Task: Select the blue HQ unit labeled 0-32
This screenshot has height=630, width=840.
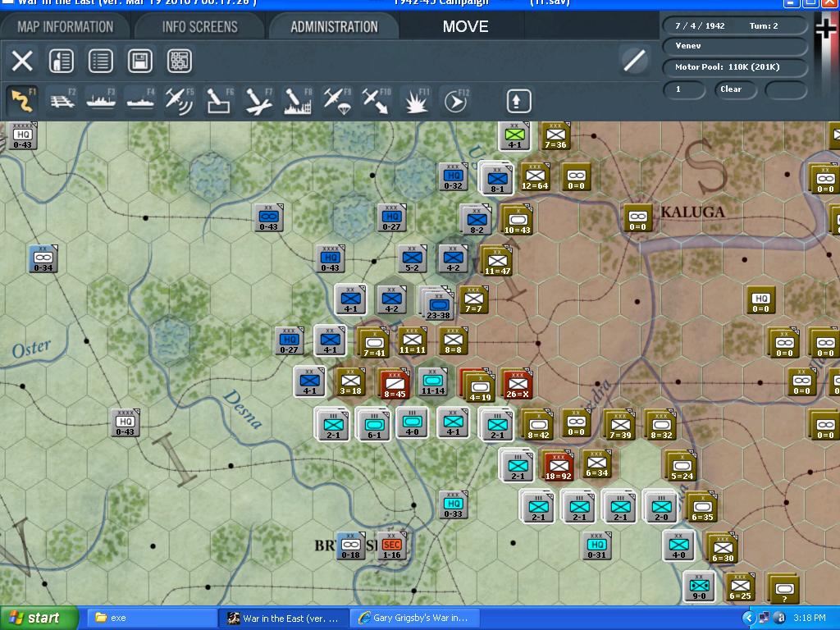Action: coord(453,177)
